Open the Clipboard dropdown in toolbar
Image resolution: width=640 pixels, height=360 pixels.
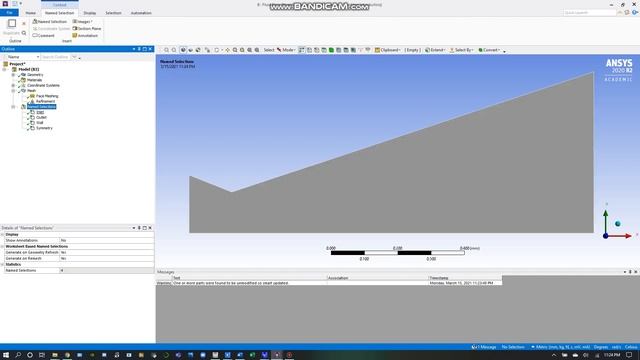pos(387,50)
